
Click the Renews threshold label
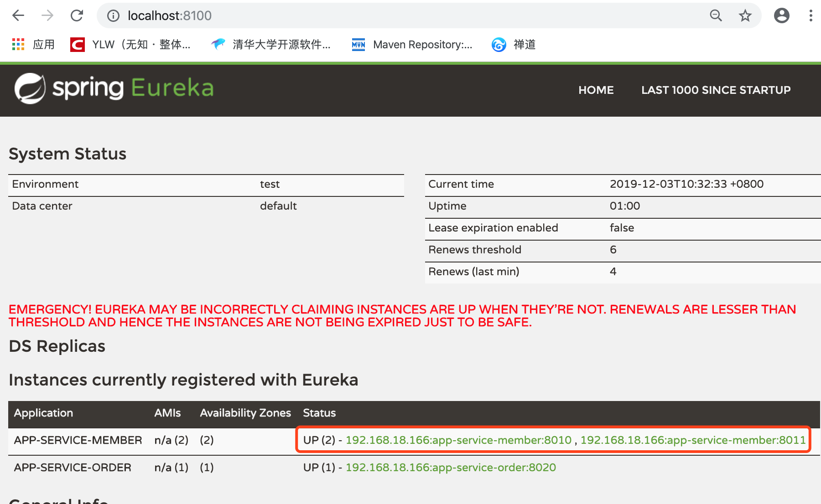[474, 249]
